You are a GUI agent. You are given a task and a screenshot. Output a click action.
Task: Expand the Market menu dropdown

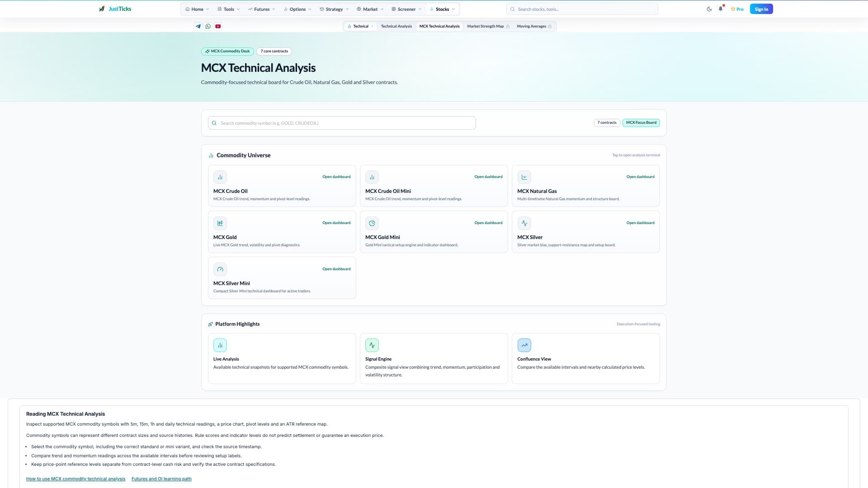point(370,9)
